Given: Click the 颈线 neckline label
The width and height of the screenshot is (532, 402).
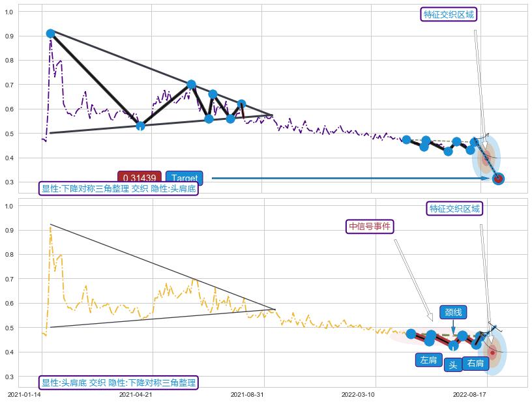Looking at the screenshot, I should tap(453, 313).
